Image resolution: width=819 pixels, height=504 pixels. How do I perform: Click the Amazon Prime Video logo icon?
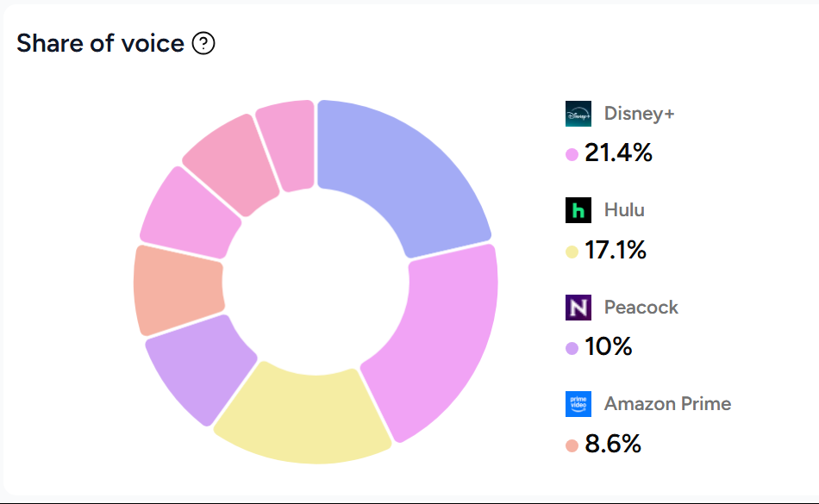click(578, 404)
